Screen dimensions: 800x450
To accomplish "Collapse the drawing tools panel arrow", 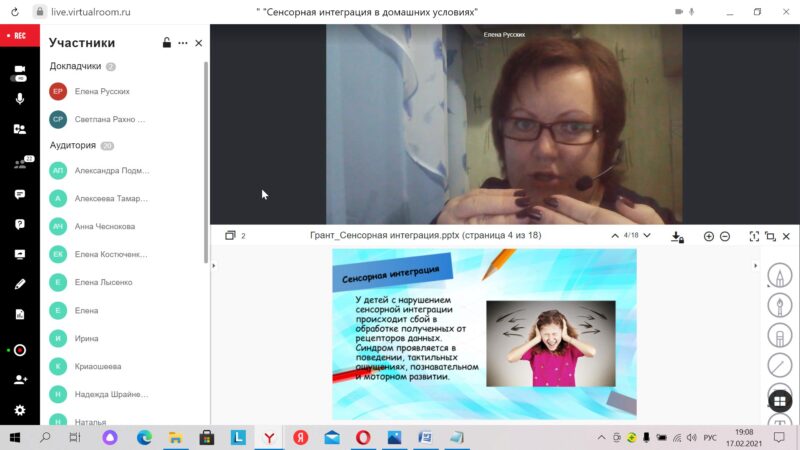I will 756,266.
